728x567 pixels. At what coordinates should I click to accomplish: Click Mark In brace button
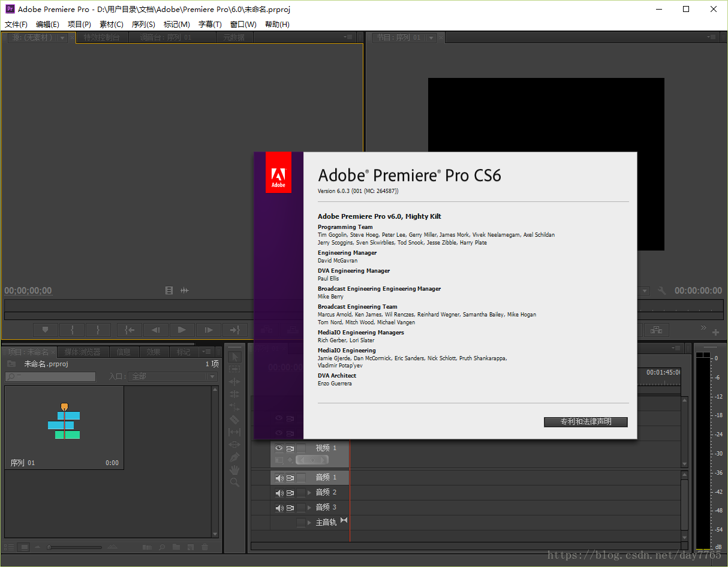[73, 329]
